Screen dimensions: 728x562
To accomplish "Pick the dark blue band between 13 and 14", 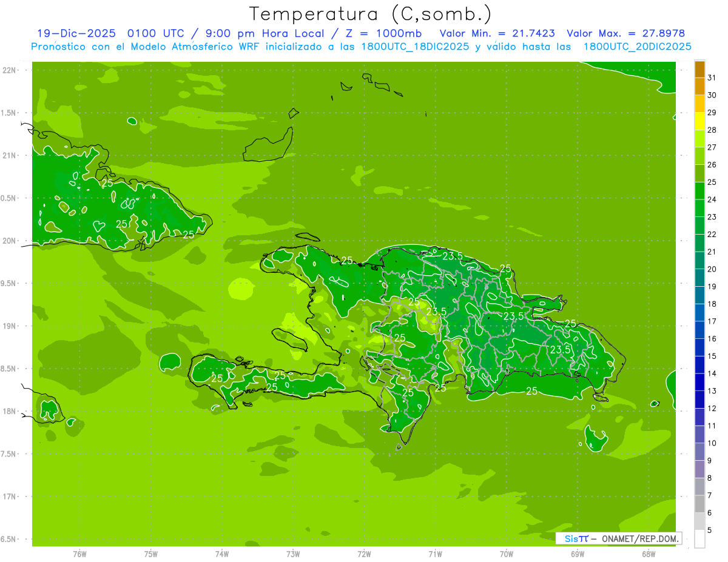I will click(x=699, y=383).
